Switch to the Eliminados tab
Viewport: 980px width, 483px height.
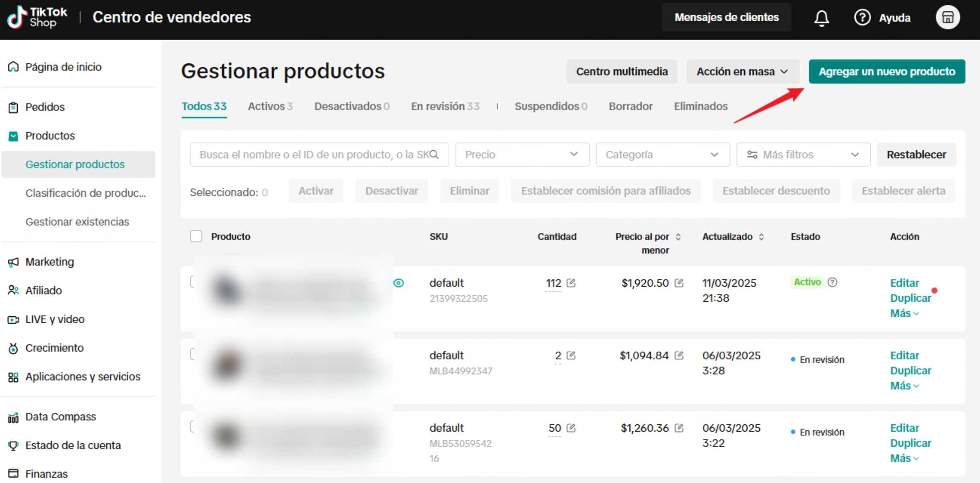701,106
